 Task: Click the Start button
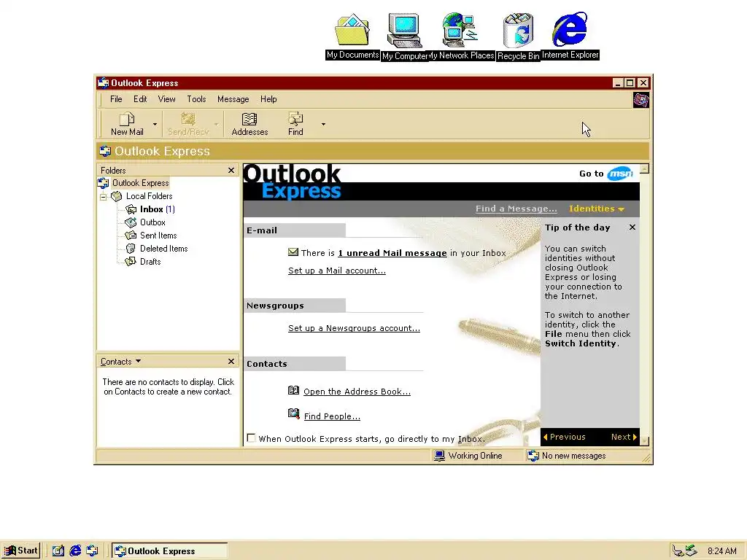[21, 551]
